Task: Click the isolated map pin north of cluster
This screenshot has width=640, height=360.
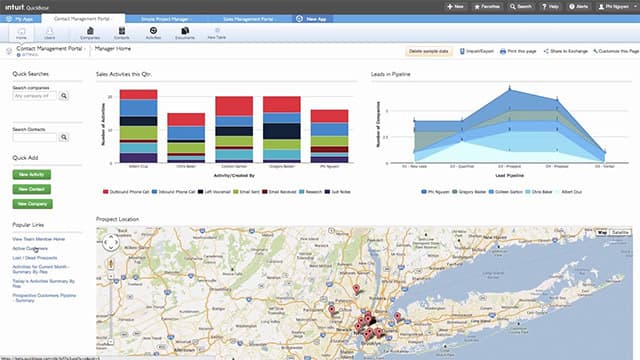Action: pos(356,289)
